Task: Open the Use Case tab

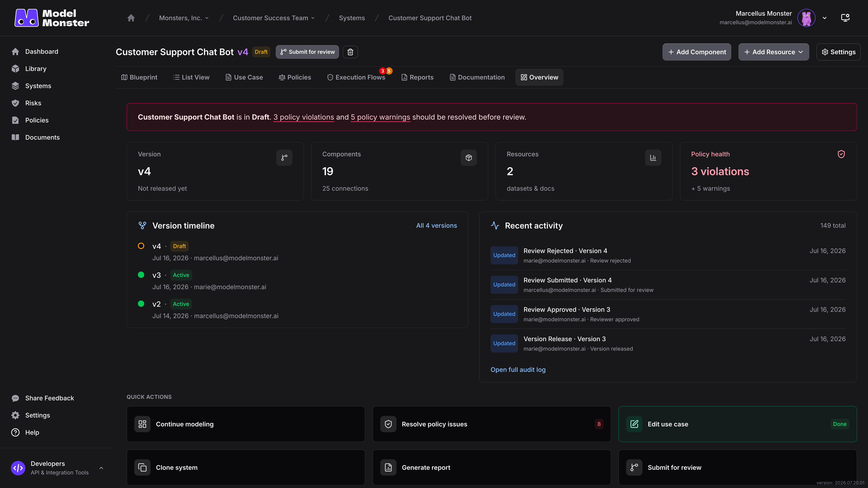Action: coord(244,77)
